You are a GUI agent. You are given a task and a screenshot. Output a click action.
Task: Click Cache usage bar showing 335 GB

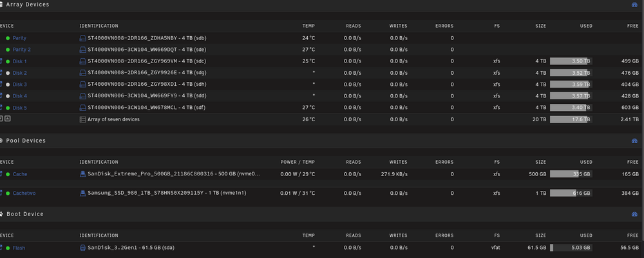pyautogui.click(x=571, y=174)
